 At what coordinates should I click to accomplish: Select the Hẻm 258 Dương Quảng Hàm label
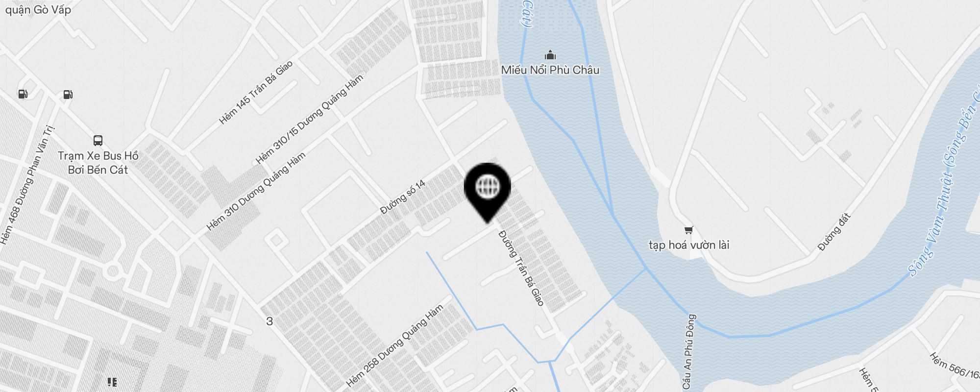pos(394,346)
